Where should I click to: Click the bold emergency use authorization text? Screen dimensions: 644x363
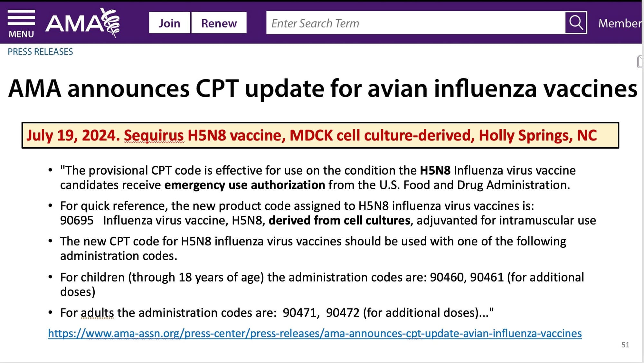244,185
